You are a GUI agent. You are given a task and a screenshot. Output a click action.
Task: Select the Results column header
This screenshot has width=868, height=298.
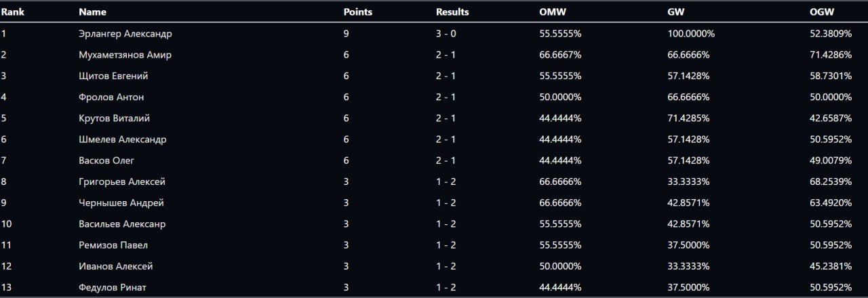[452, 12]
